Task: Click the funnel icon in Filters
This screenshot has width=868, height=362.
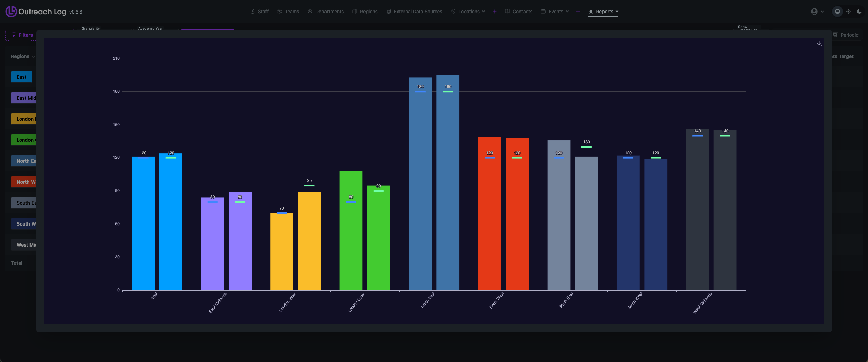Action: coord(14,35)
